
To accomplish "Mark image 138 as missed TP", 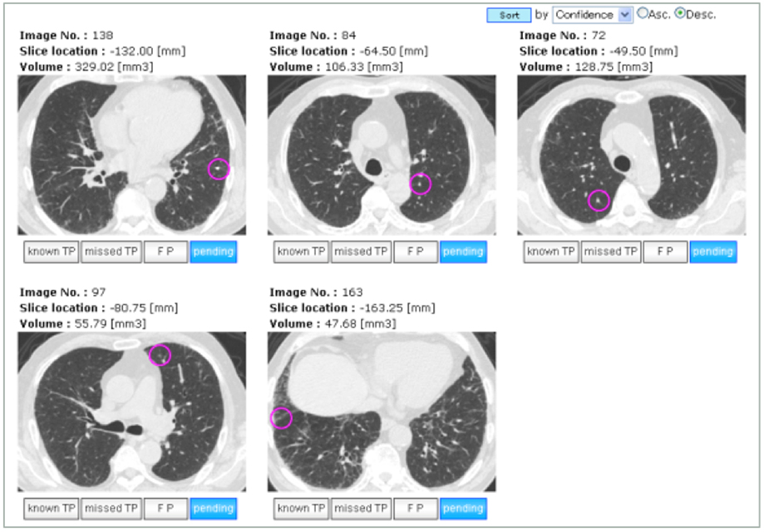I will click(111, 252).
